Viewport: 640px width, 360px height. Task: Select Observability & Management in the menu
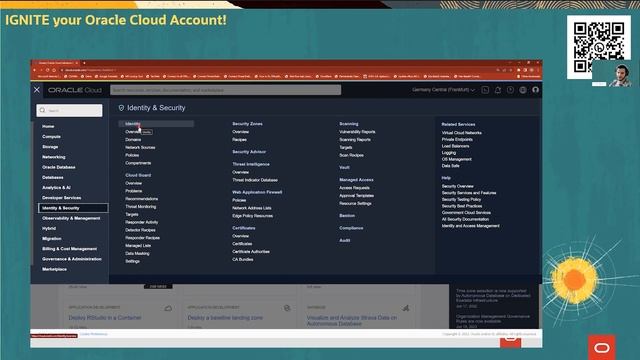point(71,218)
